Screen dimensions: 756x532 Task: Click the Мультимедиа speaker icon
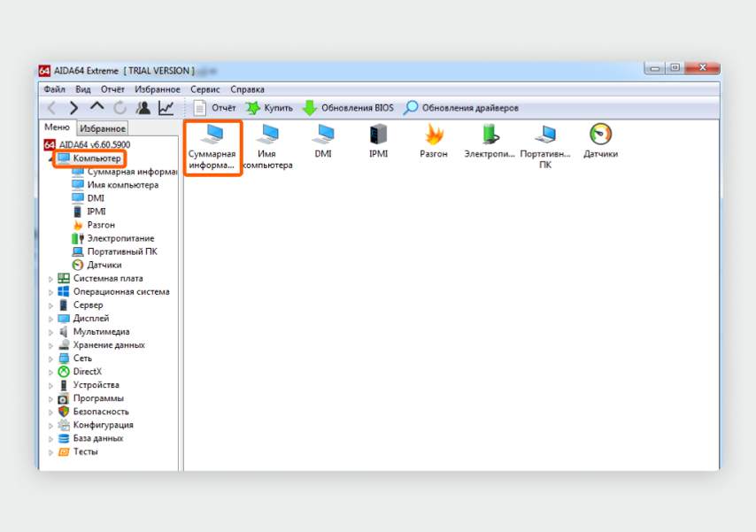coord(64,331)
